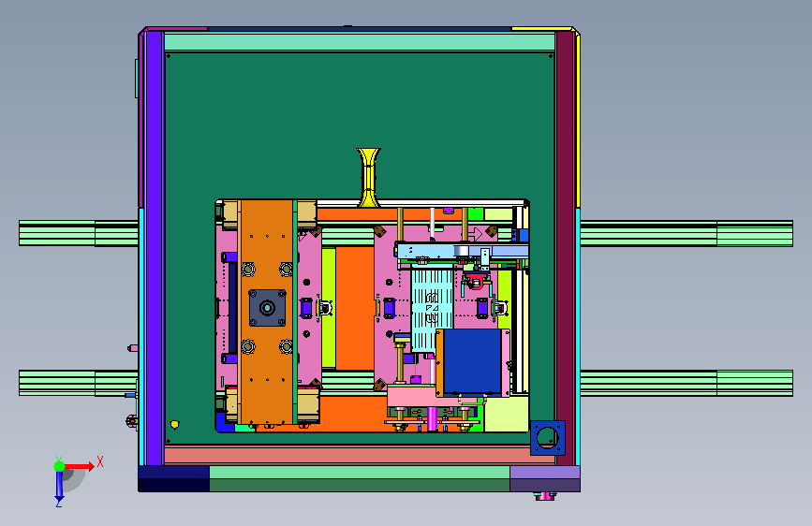The width and height of the screenshot is (812, 526).
Task: Select the purple vertical frame column
Action: (x=155, y=249)
